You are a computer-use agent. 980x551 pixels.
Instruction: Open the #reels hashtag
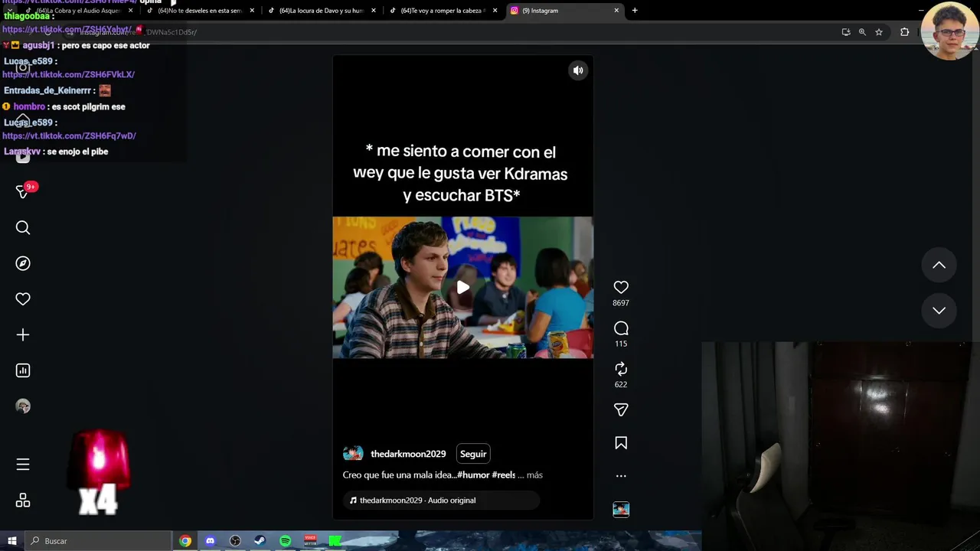coord(504,475)
